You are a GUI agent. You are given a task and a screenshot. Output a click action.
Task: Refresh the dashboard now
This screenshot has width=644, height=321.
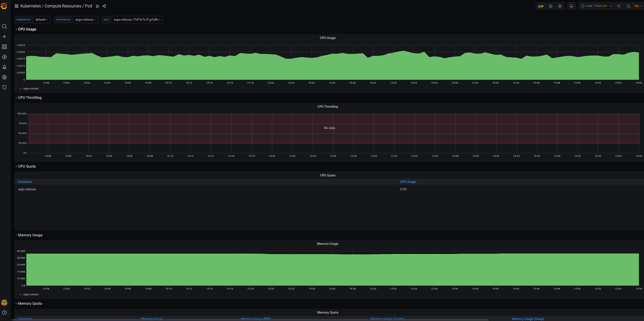[x=628, y=6]
